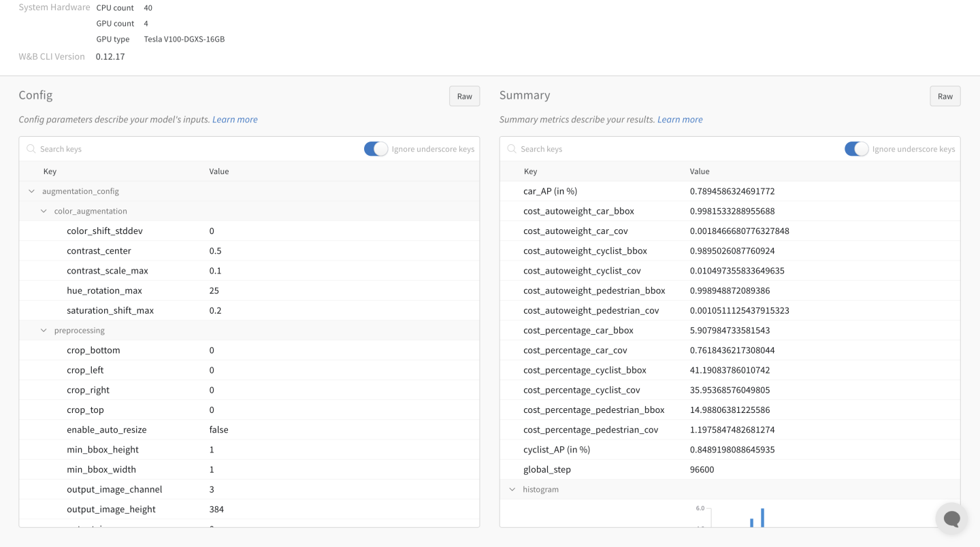Open the Learn more link under Summary
980x547 pixels.
click(680, 119)
